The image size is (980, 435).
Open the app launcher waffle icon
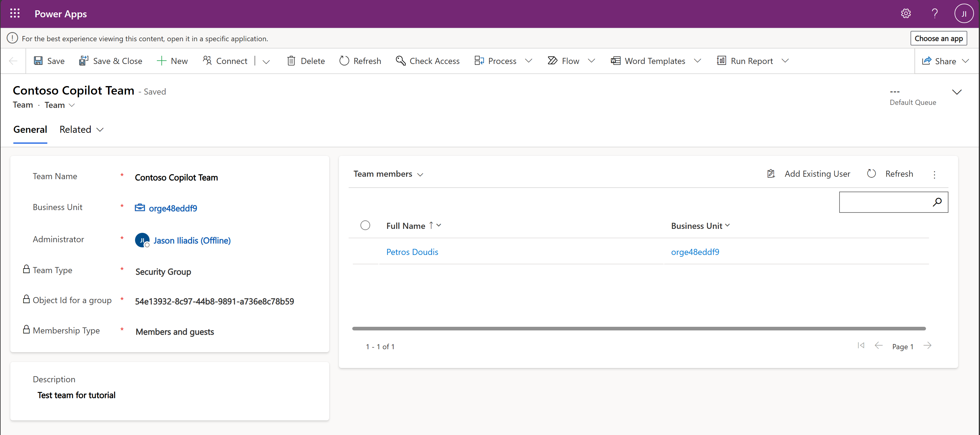[15, 14]
